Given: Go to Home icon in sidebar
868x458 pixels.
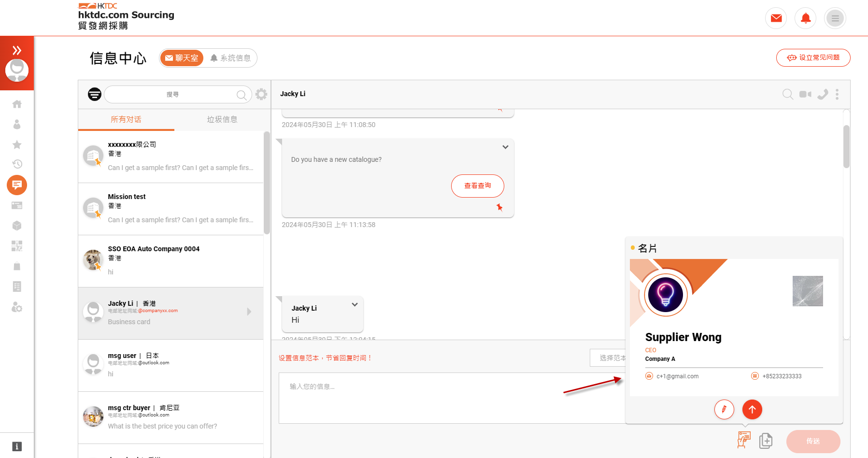Looking at the screenshot, I should click(x=17, y=104).
